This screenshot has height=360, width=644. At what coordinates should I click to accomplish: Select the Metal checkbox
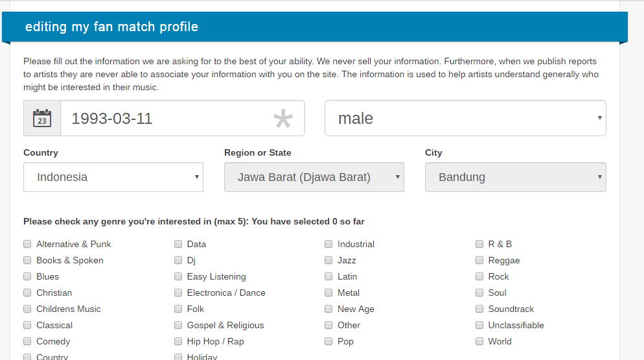coord(328,293)
